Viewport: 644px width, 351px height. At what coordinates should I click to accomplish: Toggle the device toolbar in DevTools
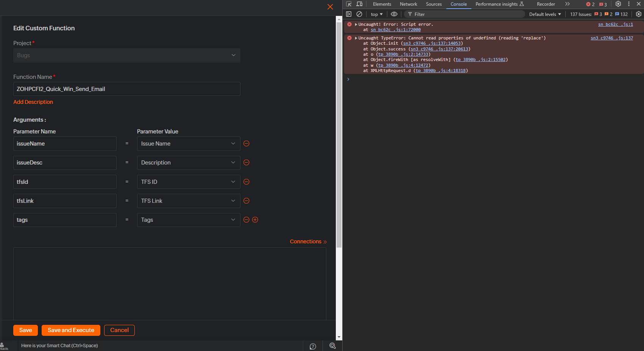360,4
